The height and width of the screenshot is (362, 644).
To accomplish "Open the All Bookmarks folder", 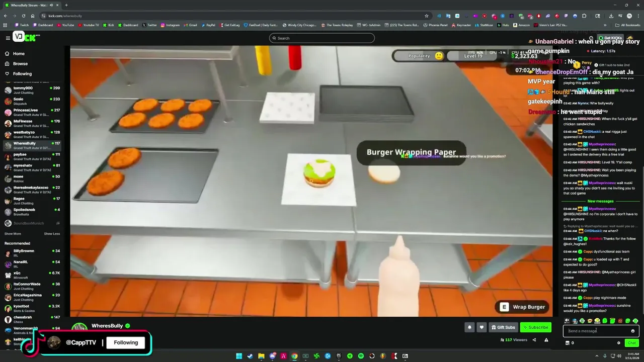I will point(628,25).
